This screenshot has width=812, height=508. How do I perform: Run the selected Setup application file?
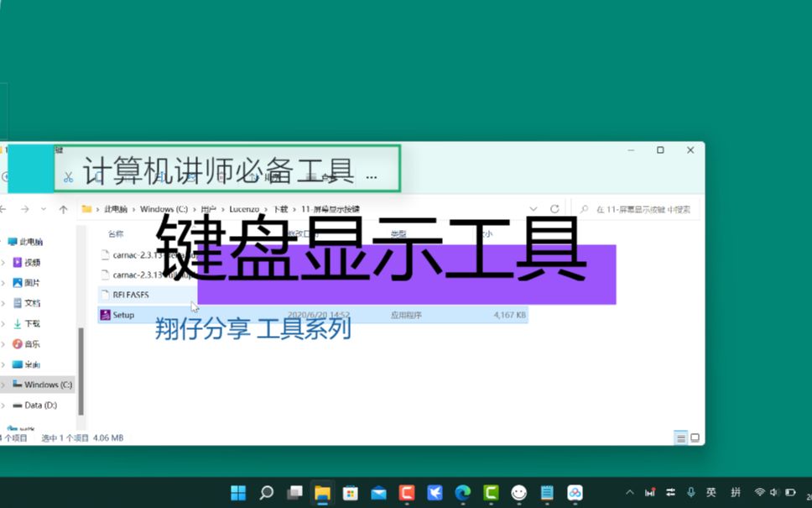[122, 315]
